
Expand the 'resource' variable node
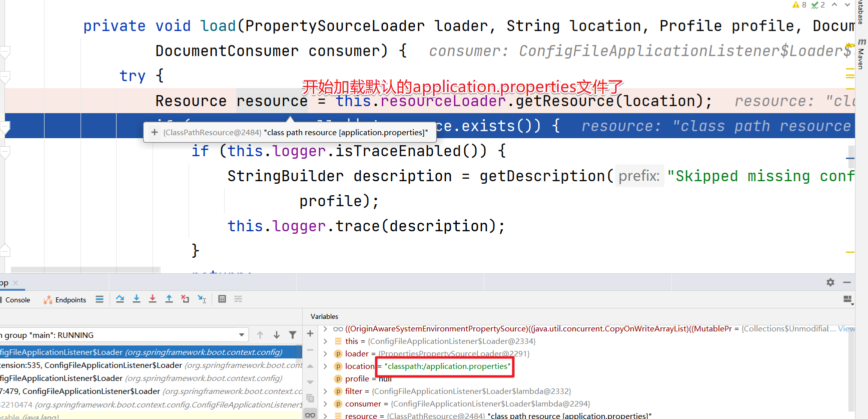pos(325,415)
